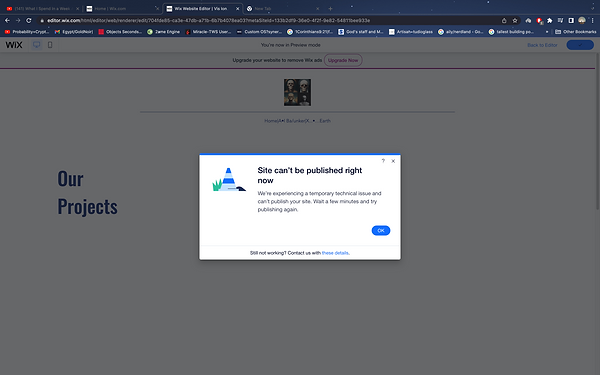Screen dimensions: 600x375
Task: Close the Wix Website Editor tab
Action: point(237,8)
